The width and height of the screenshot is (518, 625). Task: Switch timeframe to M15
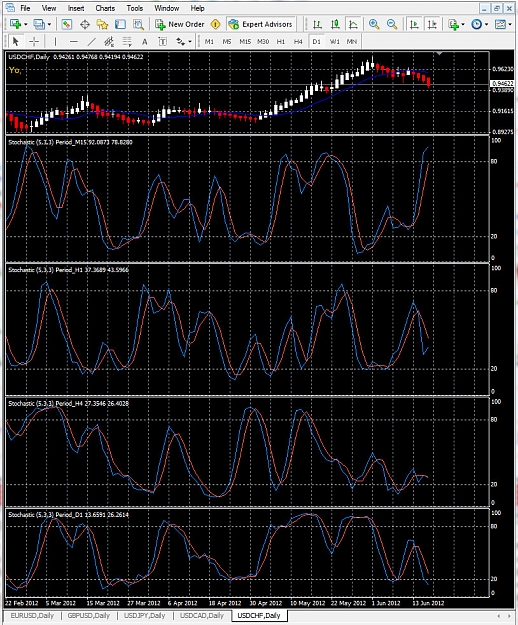tap(245, 41)
